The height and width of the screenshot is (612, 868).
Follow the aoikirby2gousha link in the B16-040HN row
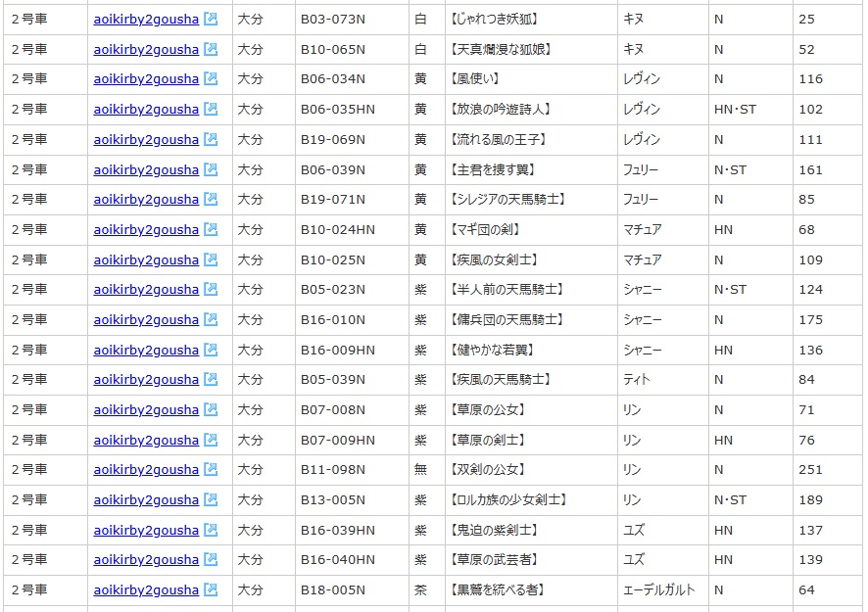146,560
